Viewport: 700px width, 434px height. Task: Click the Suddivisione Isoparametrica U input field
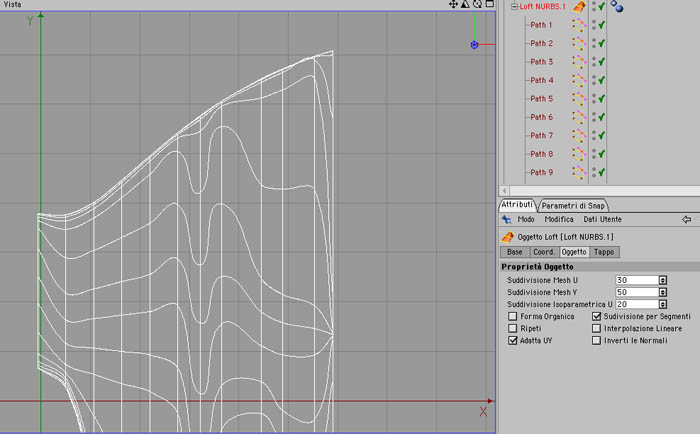click(637, 304)
